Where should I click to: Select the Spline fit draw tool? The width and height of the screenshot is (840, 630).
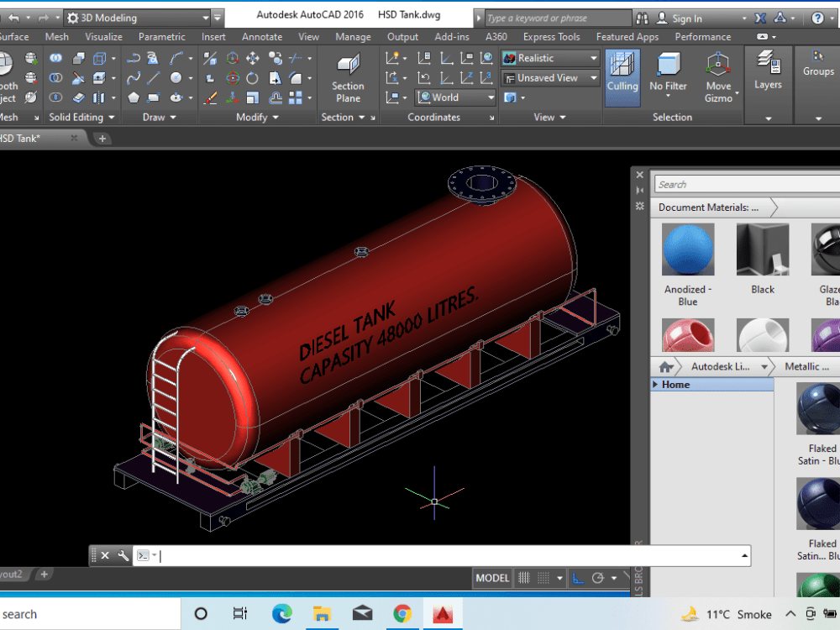click(x=134, y=77)
